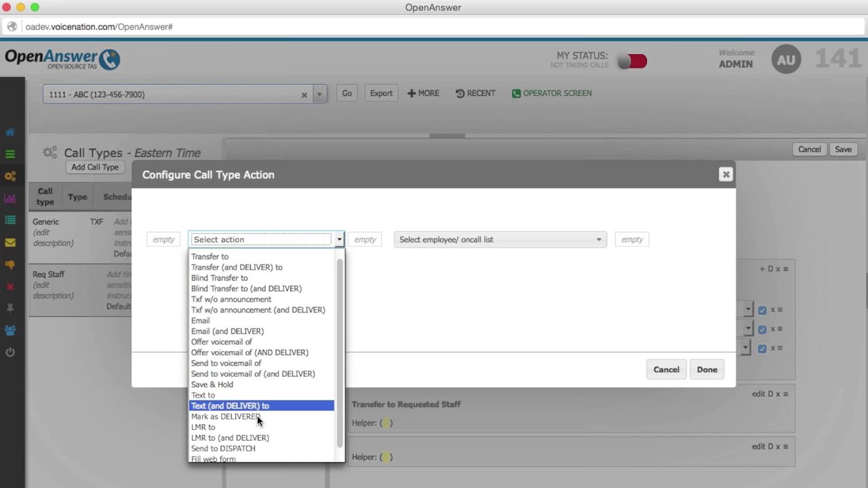Click the plus MORE toolbar item
Screen dimensions: 868x488
tap(423, 94)
